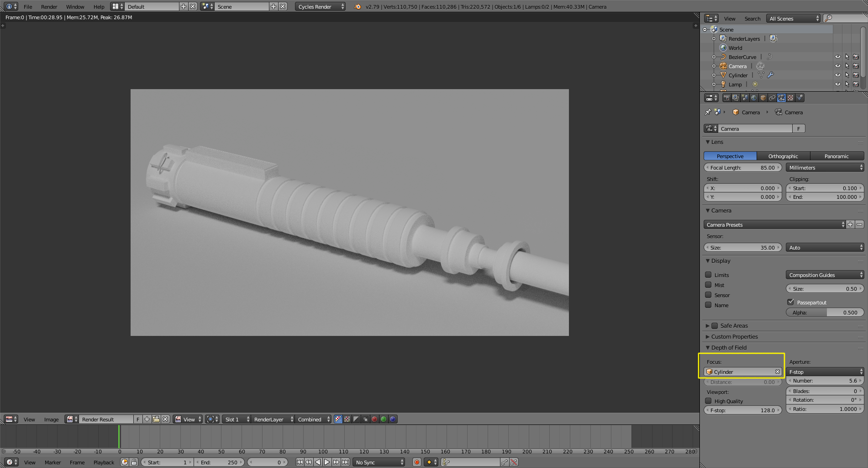Open the sensor fit Auto dropdown
The width and height of the screenshot is (868, 468).
[x=825, y=247]
